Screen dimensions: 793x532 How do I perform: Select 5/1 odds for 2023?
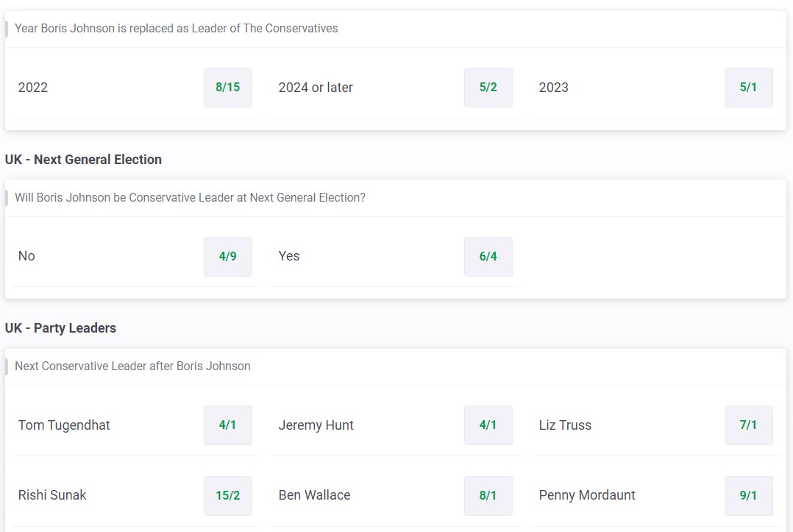click(749, 88)
